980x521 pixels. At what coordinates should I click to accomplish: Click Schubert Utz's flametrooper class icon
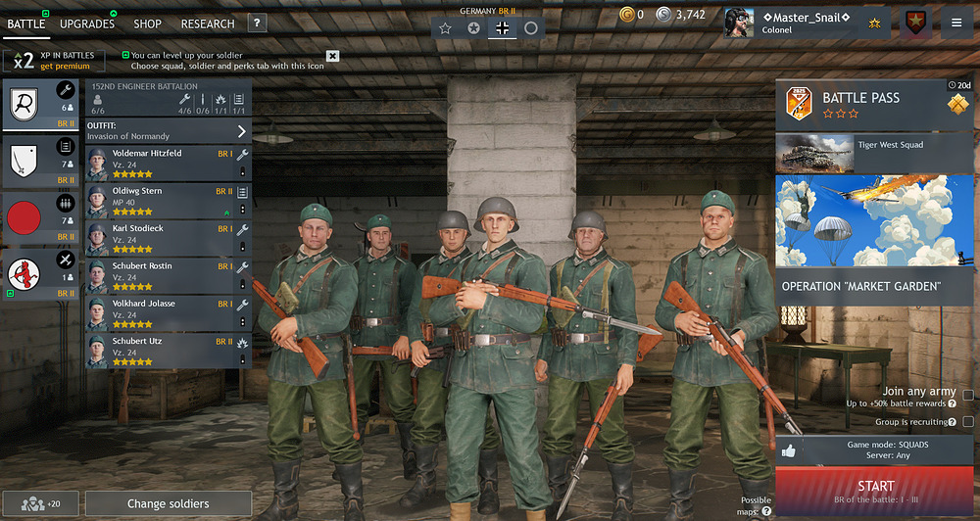[x=242, y=343]
